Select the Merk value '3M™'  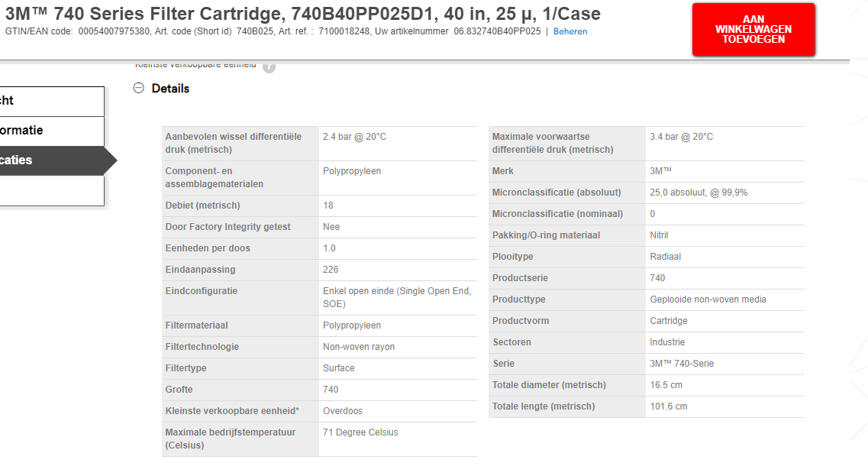660,171
